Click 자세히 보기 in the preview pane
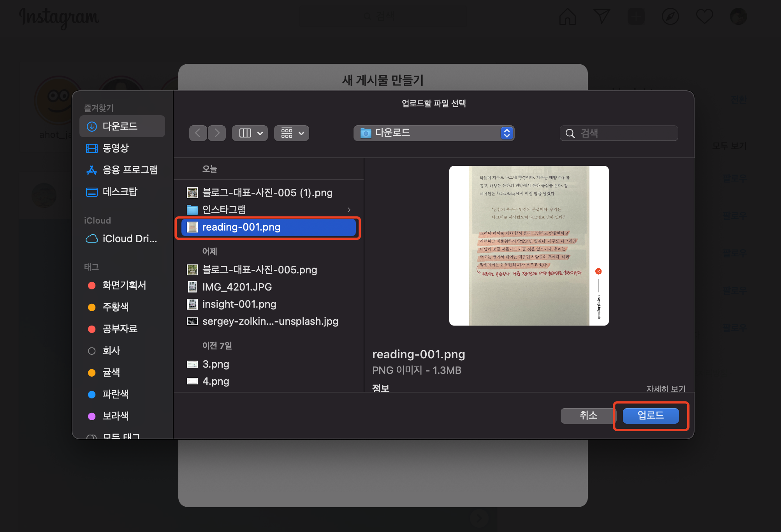Image resolution: width=781 pixels, height=532 pixels. tap(666, 388)
